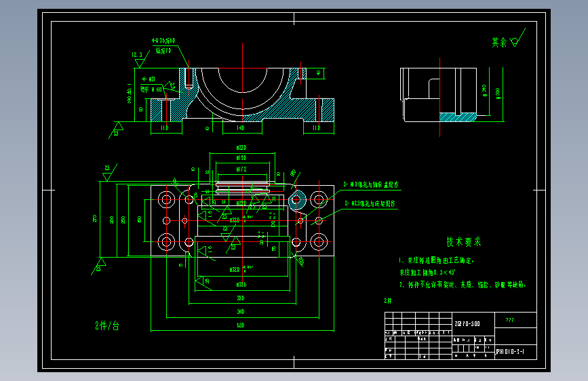This screenshot has width=588, height=381.
Task: Click the note starting '2、铸件不允许有裂纹'
Action: point(463,285)
